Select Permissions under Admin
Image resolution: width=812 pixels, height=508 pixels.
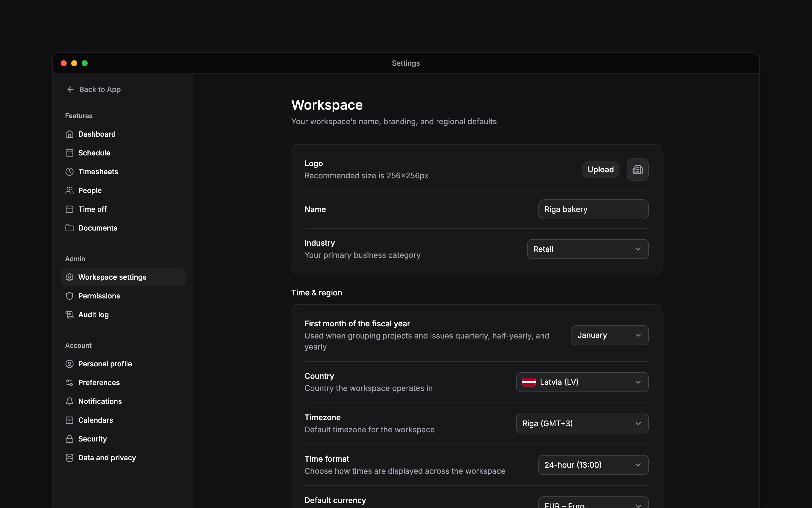click(x=123, y=296)
